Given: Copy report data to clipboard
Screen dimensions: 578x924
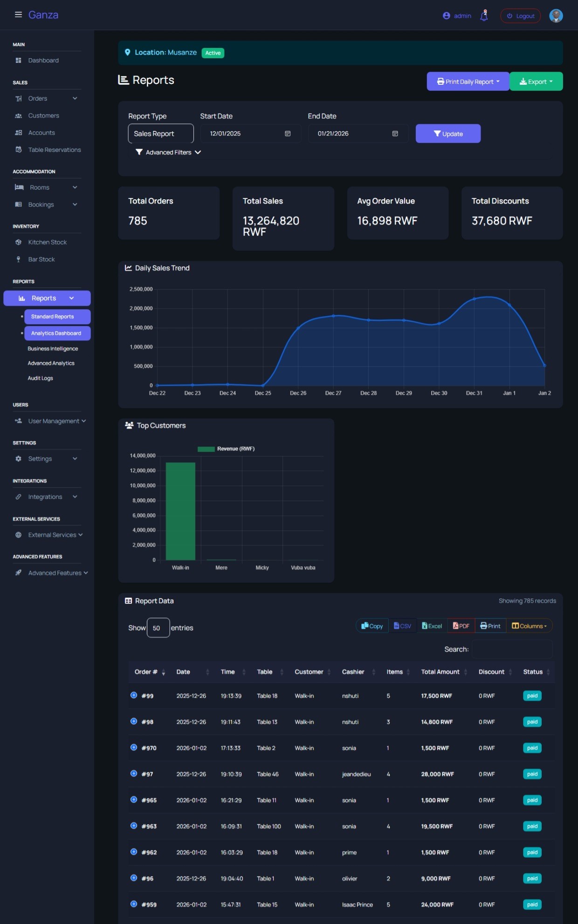Looking at the screenshot, I should [372, 626].
